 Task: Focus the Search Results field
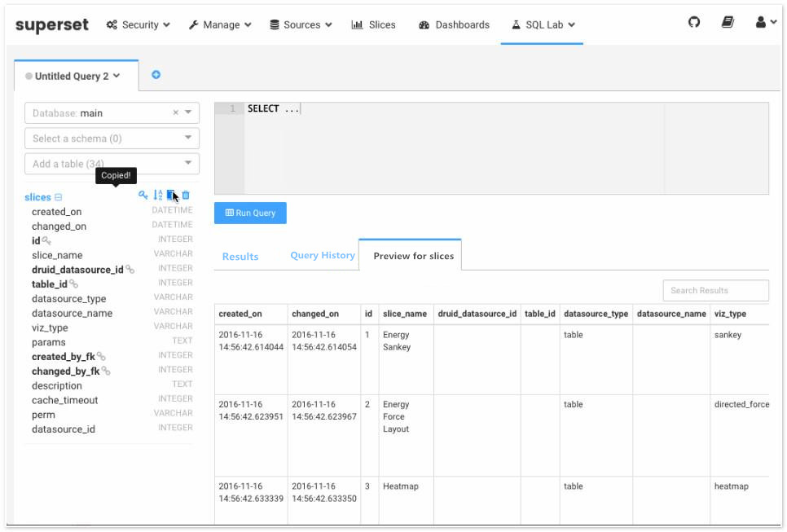pyautogui.click(x=716, y=290)
